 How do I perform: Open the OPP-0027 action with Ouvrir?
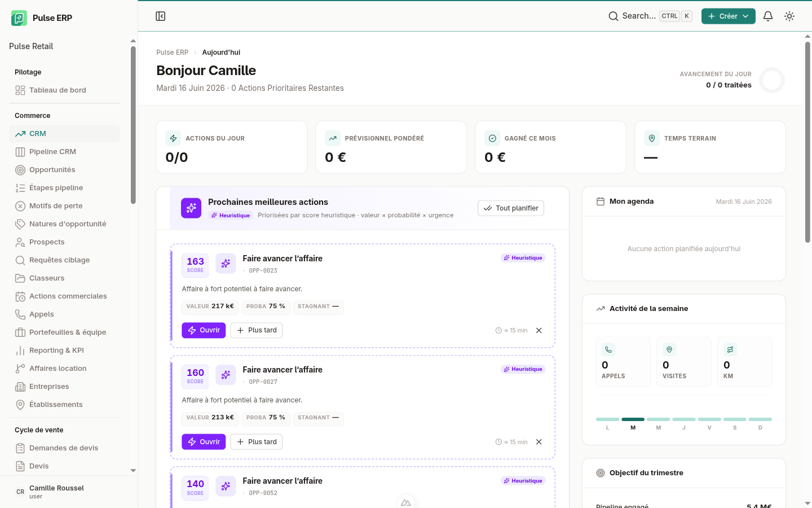click(204, 442)
